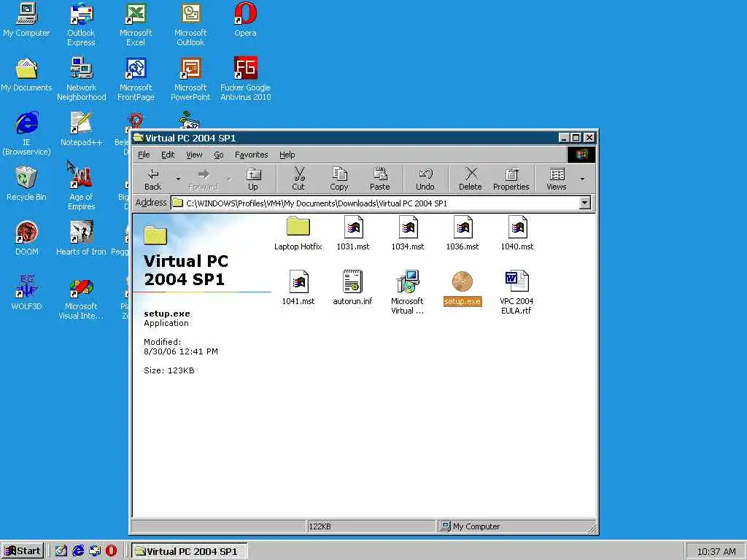The height and width of the screenshot is (560, 747).
Task: Select Age of Empires desktop shortcut
Action: 82,189
